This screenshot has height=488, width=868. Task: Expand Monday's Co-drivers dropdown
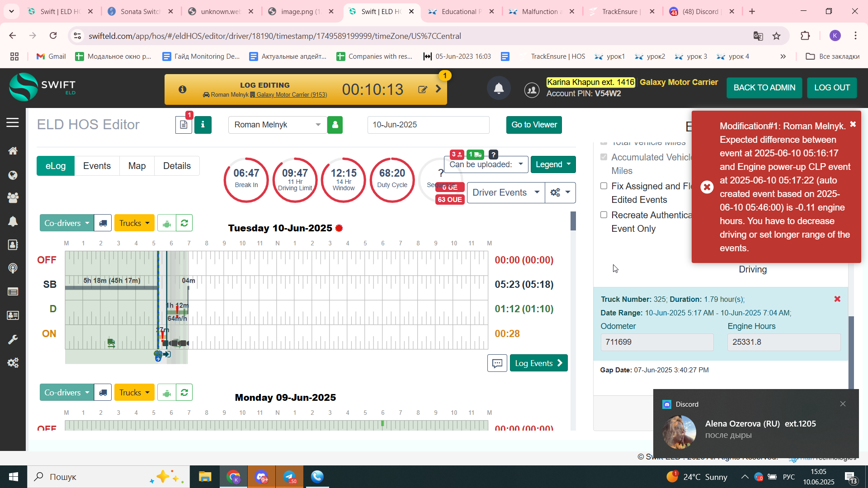[x=67, y=393]
